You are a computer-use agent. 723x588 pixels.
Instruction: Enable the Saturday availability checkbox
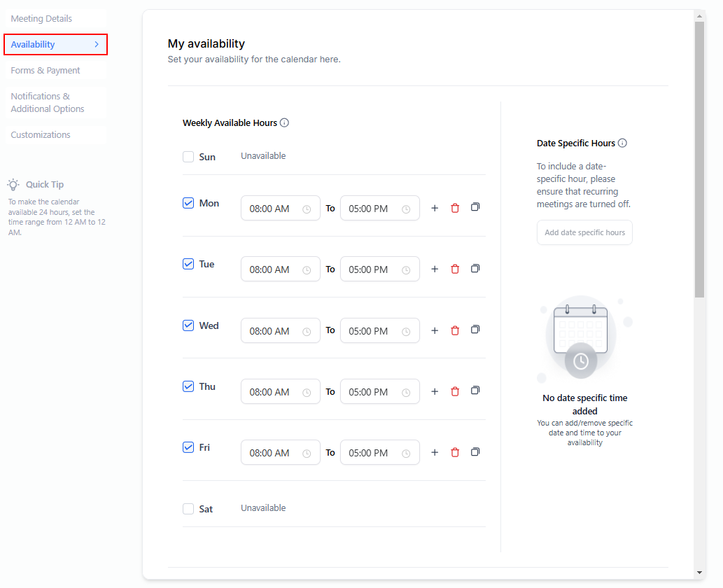tap(188, 509)
